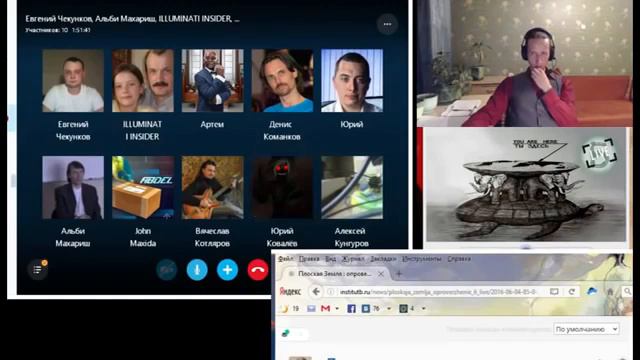Turn on video in the Skype call
The width and height of the screenshot is (640, 360).
tap(167, 270)
